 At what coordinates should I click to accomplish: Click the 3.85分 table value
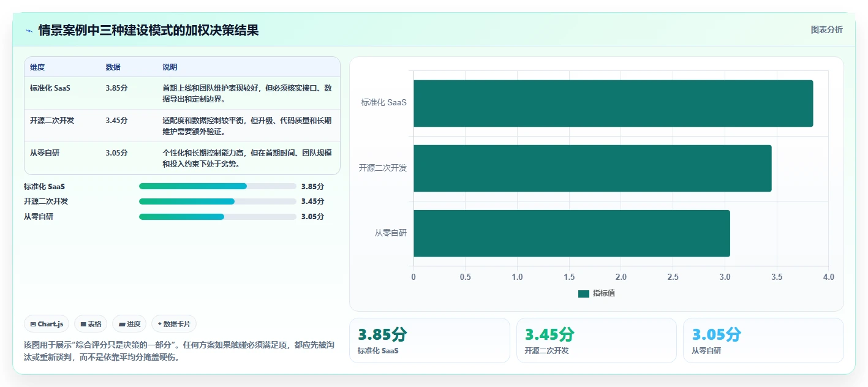116,88
